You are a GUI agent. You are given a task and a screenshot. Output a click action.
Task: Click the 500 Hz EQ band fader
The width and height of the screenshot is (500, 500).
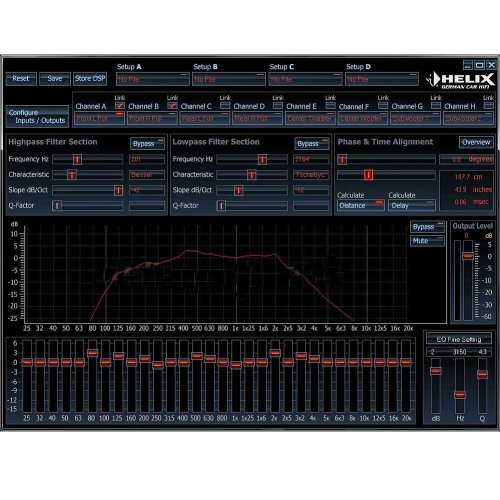[197, 356]
